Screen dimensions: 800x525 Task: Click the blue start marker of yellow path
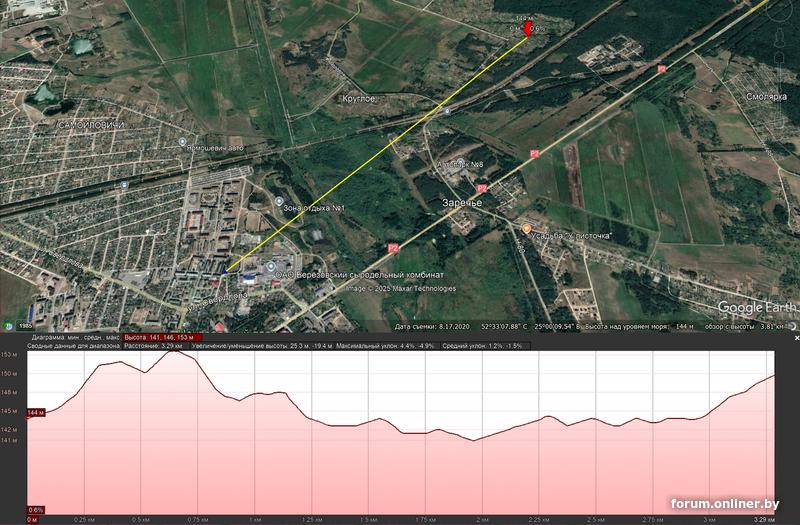pyautogui.click(x=225, y=271)
